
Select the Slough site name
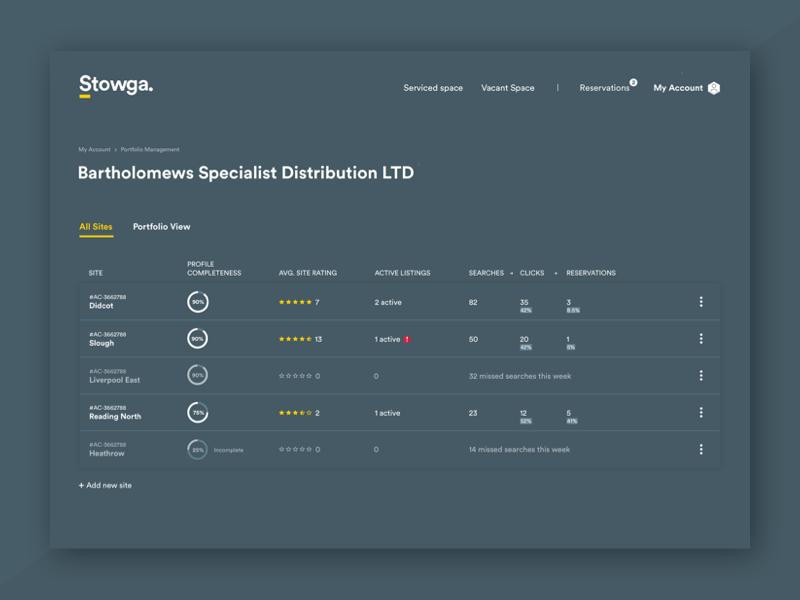click(100, 341)
